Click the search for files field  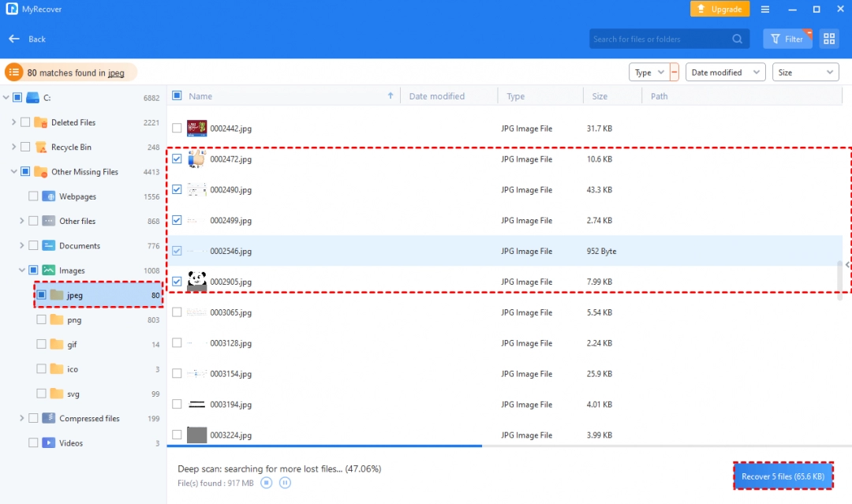659,39
